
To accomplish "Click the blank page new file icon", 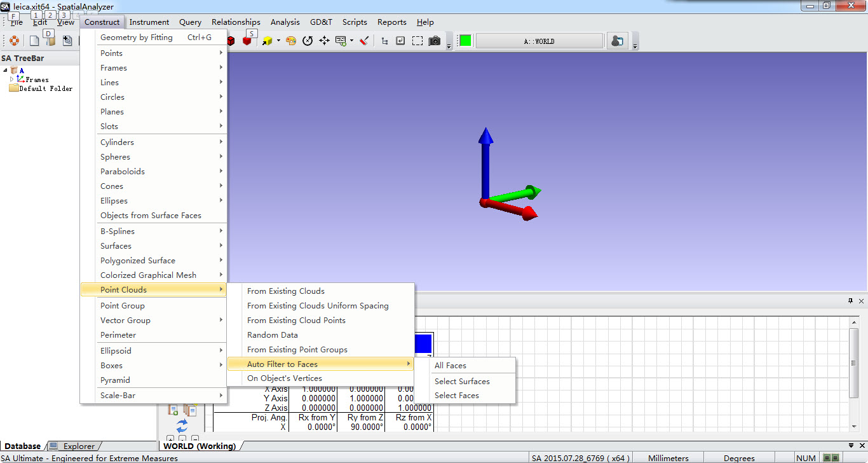I will [x=34, y=41].
